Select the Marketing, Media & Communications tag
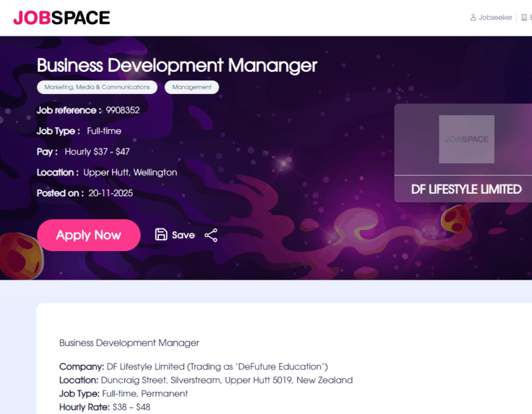This screenshot has height=414, width=532. tap(97, 87)
